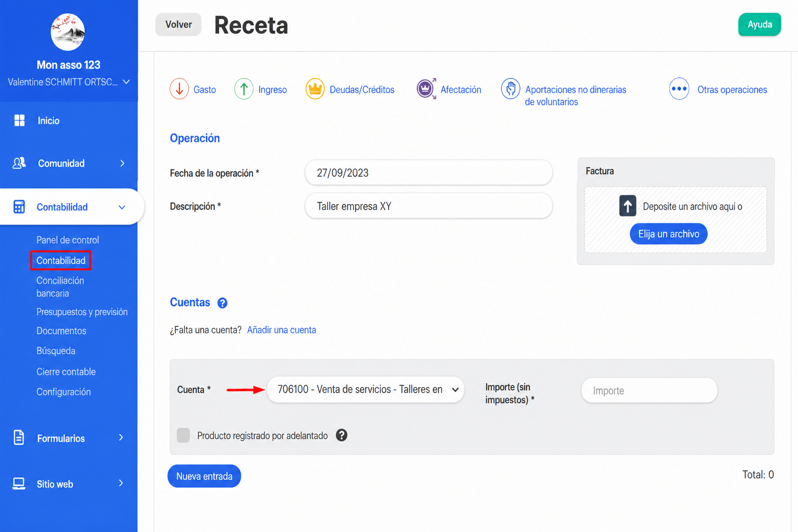Check Producto registrado por adelantado checkbox
The width and height of the screenshot is (798, 532).
click(183, 435)
